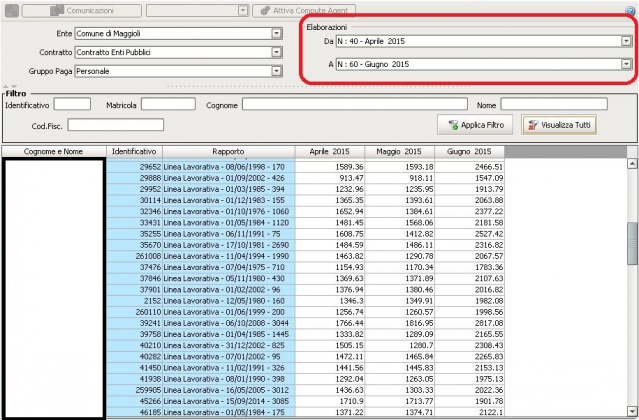Focus the Cod.Fisc. filter field
Screen dimensions: 639x420
[116, 125]
